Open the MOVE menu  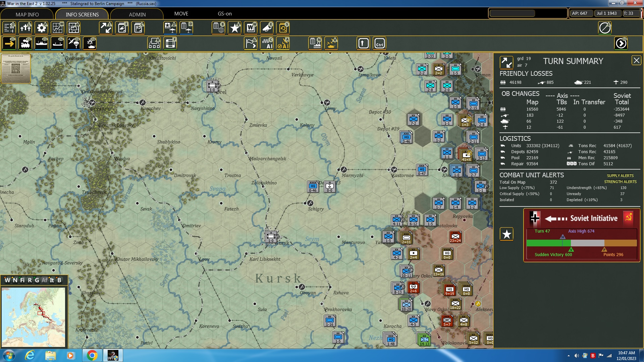(181, 14)
